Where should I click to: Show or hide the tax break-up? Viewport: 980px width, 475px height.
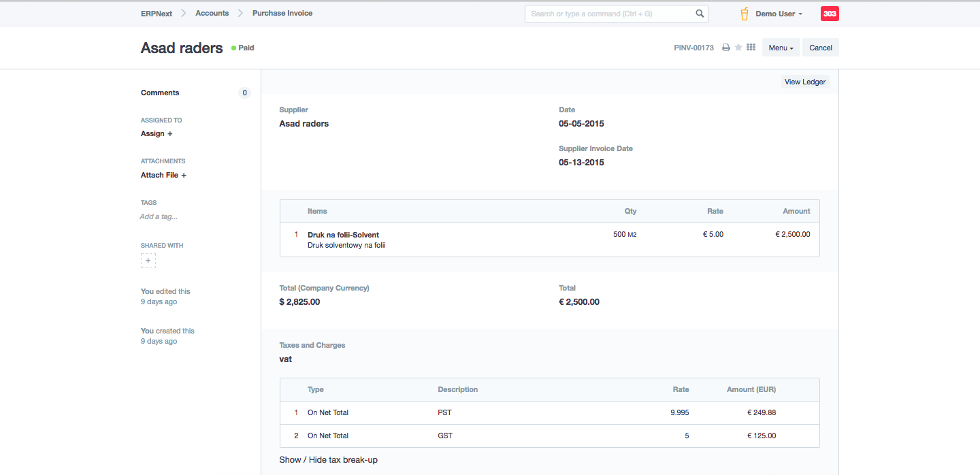pyautogui.click(x=328, y=460)
